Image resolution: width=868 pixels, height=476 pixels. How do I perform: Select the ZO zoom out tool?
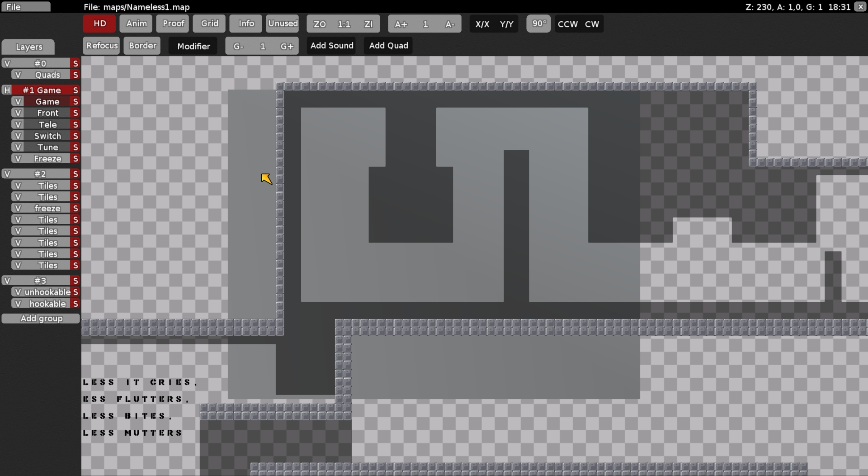click(x=319, y=24)
